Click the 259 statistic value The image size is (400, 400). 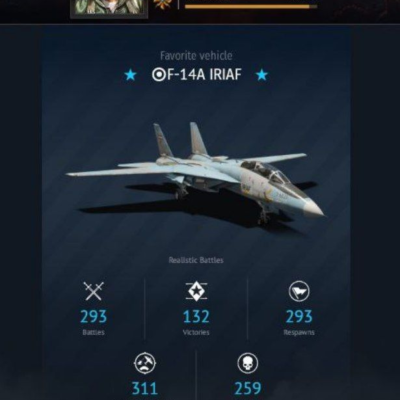pos(248,389)
